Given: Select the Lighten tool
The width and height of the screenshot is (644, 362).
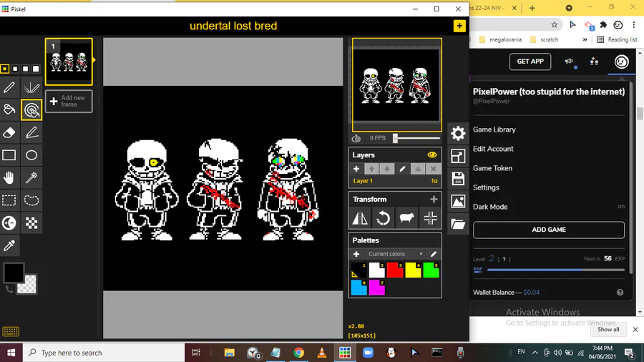Looking at the screenshot, I should coord(9,223).
